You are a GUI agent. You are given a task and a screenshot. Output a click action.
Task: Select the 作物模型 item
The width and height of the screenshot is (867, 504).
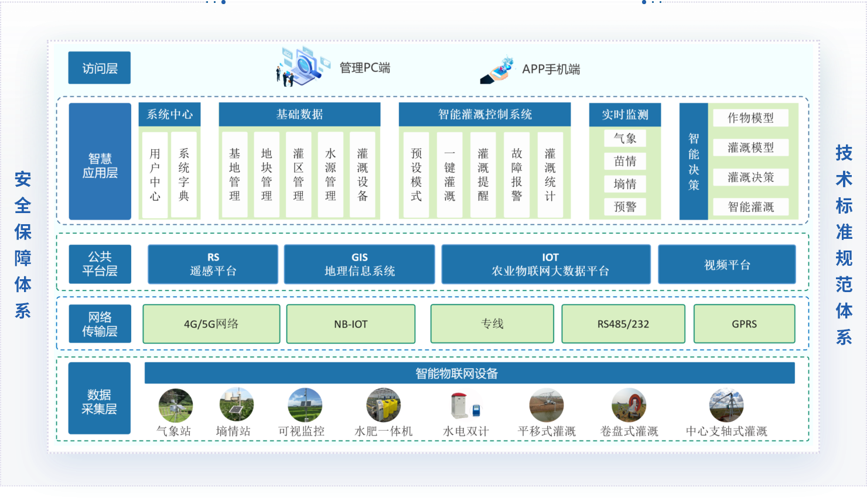coord(750,118)
